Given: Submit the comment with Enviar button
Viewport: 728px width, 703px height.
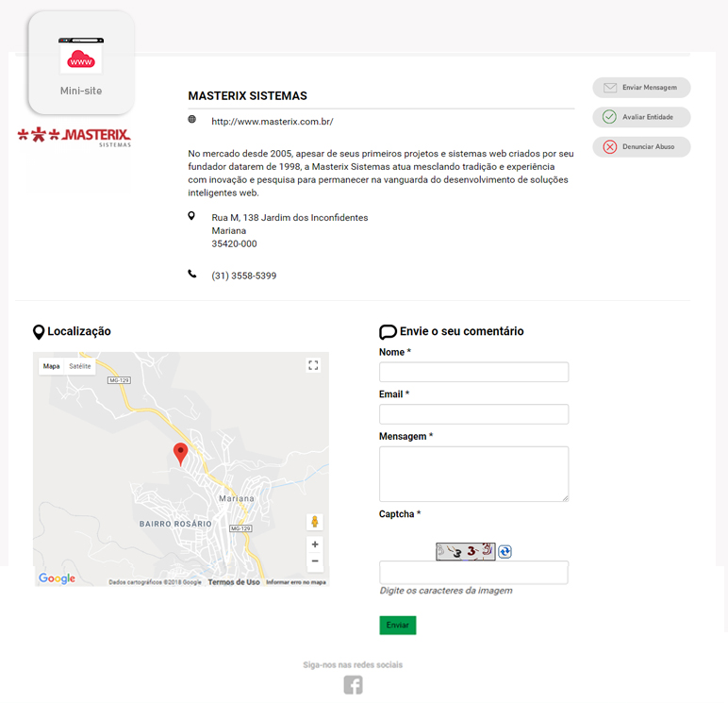Looking at the screenshot, I should coord(397,625).
